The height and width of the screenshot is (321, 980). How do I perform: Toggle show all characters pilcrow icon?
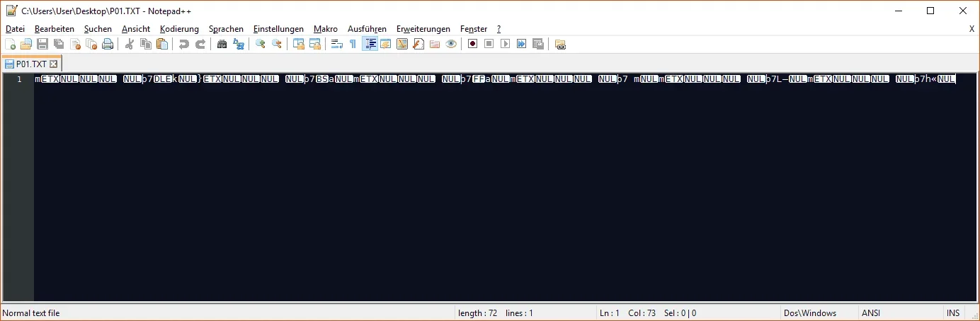tap(353, 44)
